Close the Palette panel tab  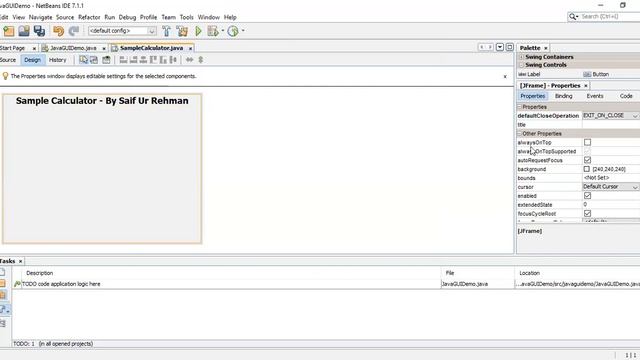(546, 48)
